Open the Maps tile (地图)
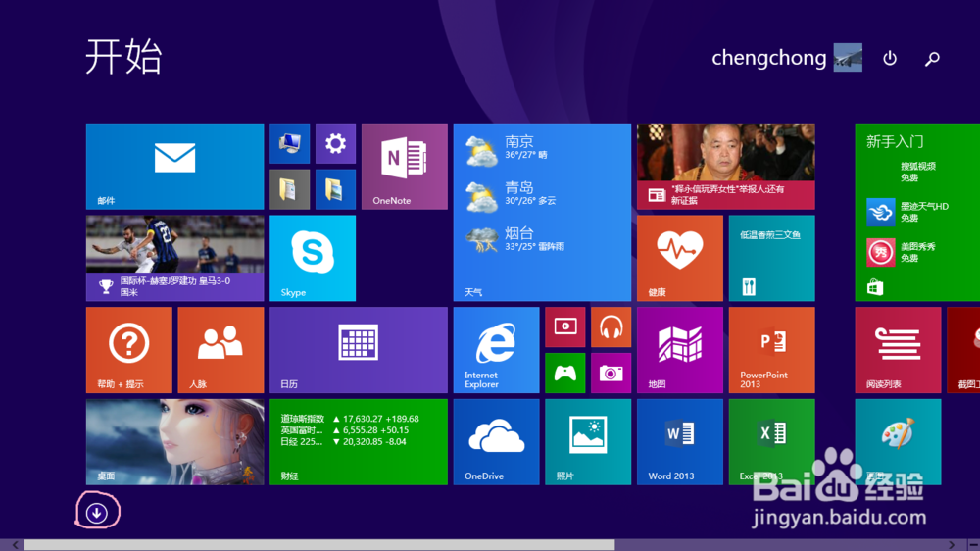Viewport: 980px width, 551px height. (680, 350)
